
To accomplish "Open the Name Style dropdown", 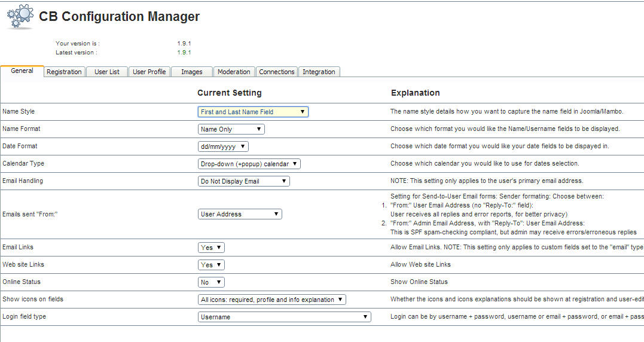I will coord(253,112).
